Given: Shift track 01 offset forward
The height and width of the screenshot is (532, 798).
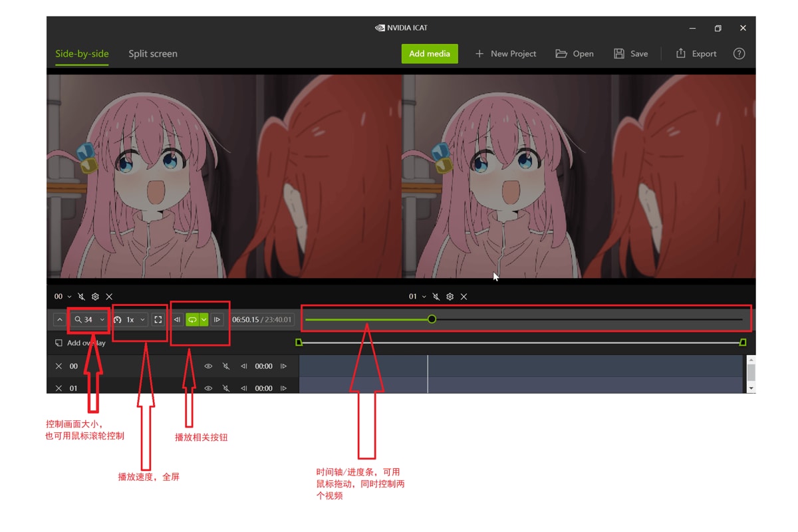Looking at the screenshot, I should [x=284, y=388].
